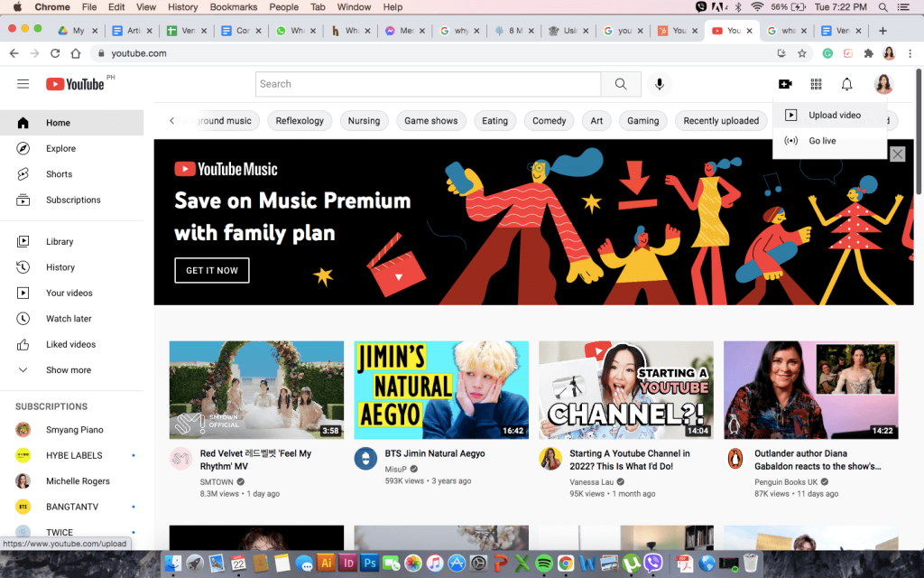Toggle the sidebar with the hamburger icon
The image size is (924, 578).
23,84
